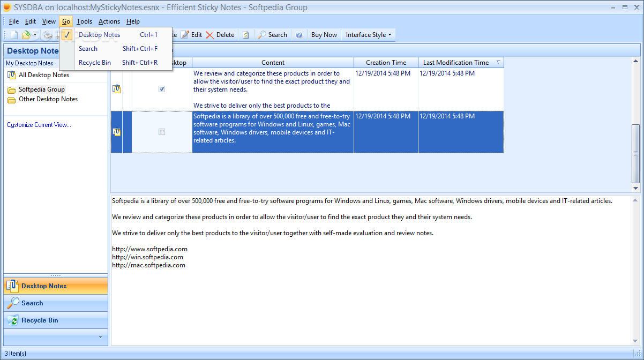This screenshot has height=360, width=644.
Task: Click the note icon in the first row
Action: click(x=116, y=89)
